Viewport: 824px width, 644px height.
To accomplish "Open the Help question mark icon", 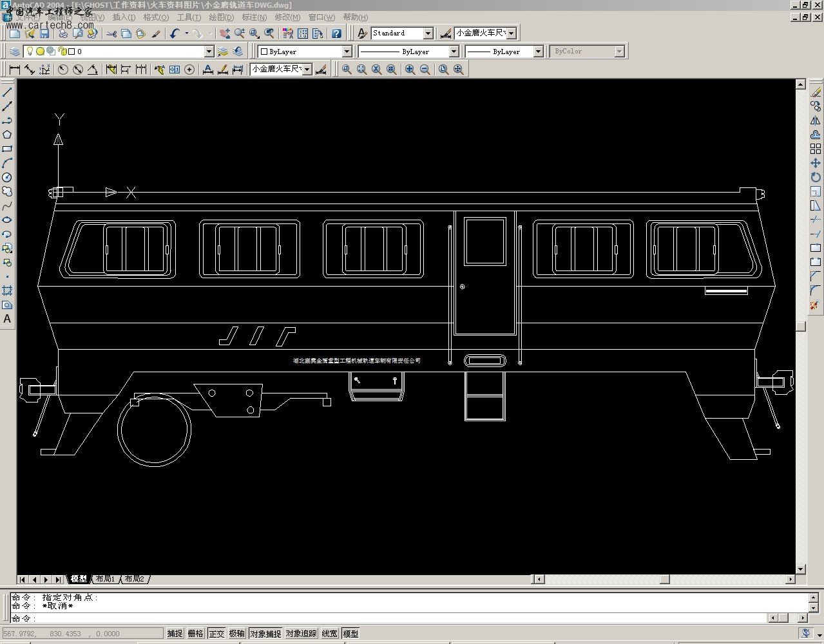I will (x=336, y=33).
